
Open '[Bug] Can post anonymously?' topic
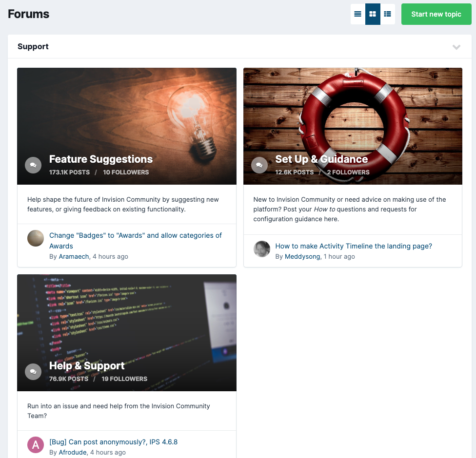pos(113,442)
